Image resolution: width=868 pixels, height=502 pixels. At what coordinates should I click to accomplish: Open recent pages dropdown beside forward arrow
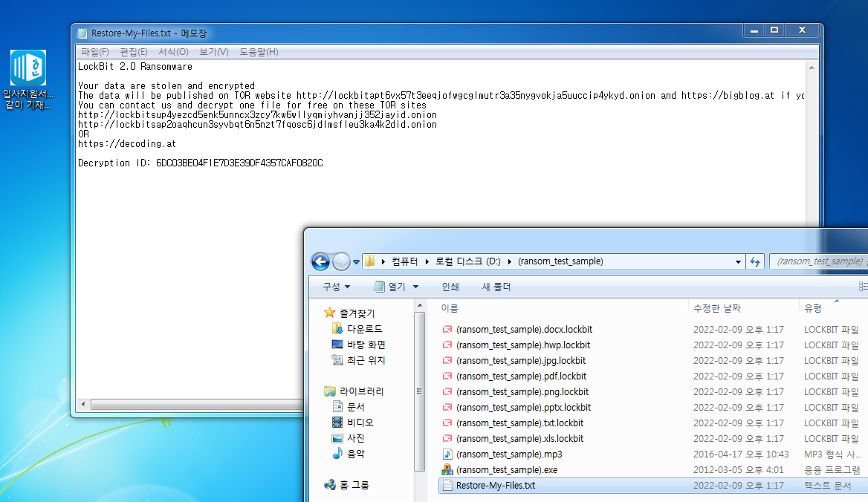pyautogui.click(x=357, y=262)
